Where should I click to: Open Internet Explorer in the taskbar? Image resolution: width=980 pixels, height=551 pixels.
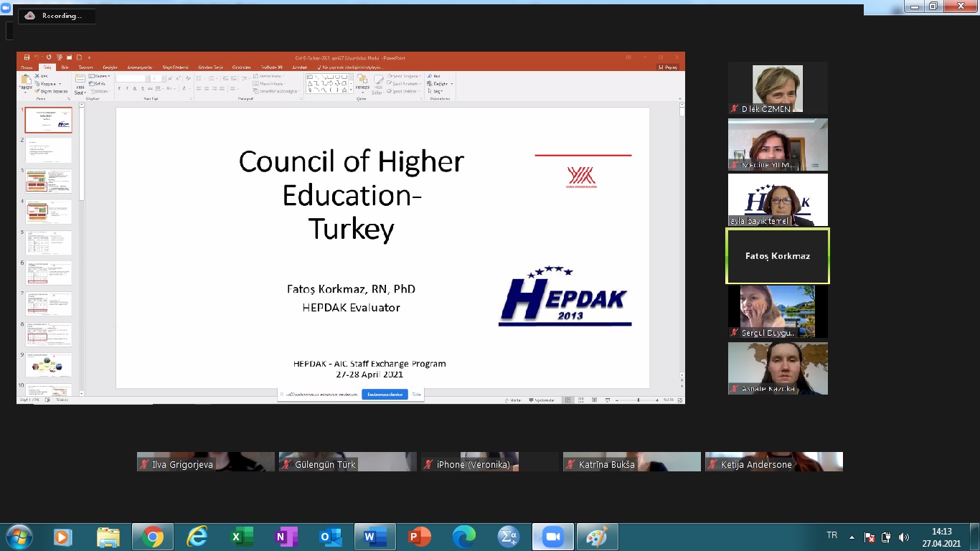point(197,537)
